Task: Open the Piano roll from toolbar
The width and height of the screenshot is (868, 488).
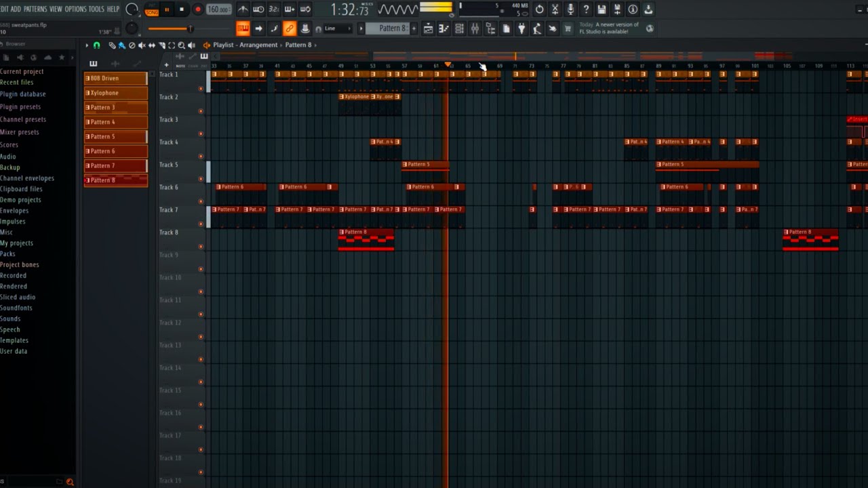Action: point(443,28)
